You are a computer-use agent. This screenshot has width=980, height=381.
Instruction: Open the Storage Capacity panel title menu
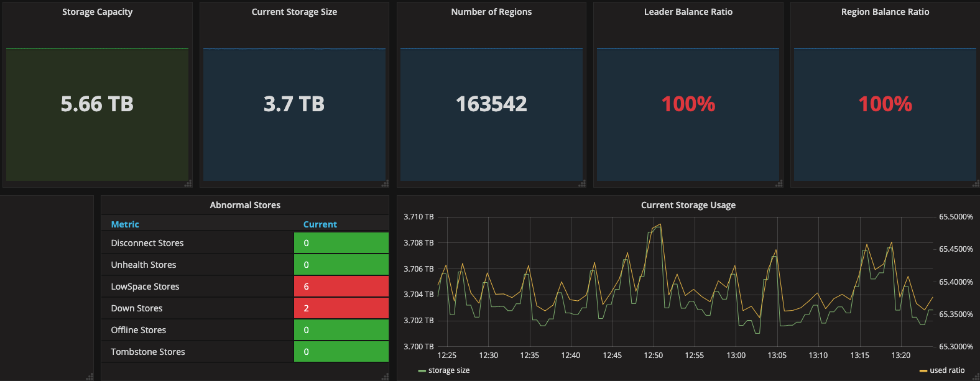(97, 12)
